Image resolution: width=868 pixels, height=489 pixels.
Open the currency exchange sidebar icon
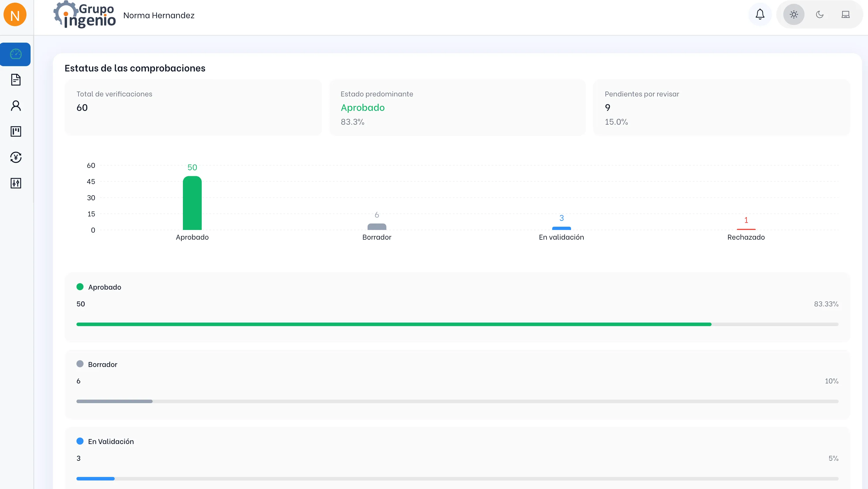tap(16, 157)
